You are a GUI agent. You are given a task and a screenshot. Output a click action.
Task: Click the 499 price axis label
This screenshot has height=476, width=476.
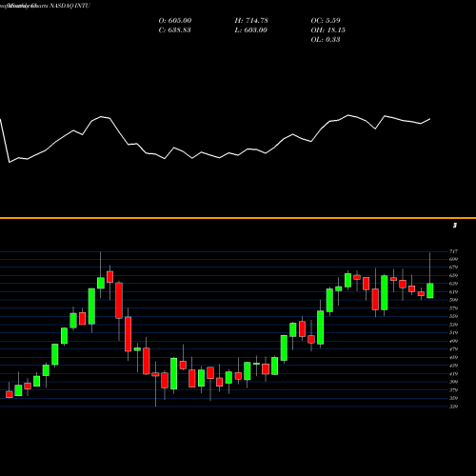453,341
